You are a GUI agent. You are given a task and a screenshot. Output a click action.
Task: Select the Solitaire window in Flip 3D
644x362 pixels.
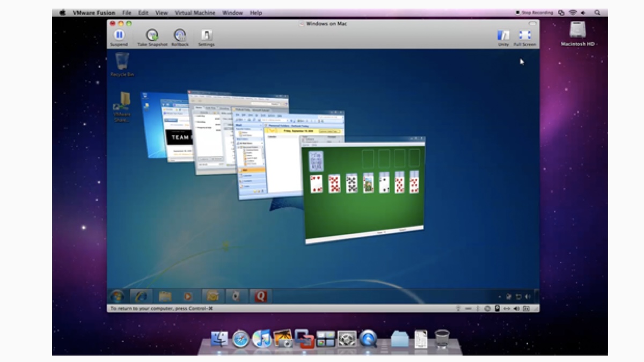(364, 189)
